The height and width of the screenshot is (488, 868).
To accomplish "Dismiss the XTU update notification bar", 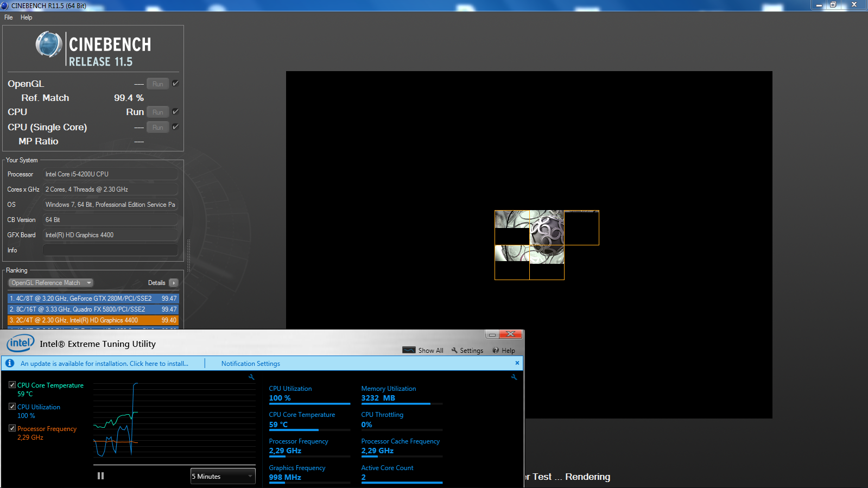I will click(x=517, y=363).
